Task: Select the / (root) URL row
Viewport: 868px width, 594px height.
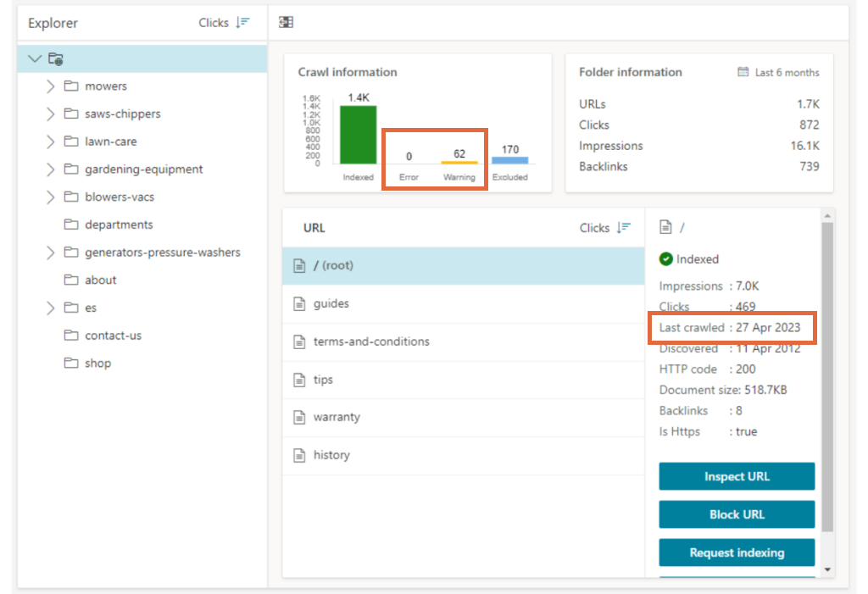Action: 464,266
